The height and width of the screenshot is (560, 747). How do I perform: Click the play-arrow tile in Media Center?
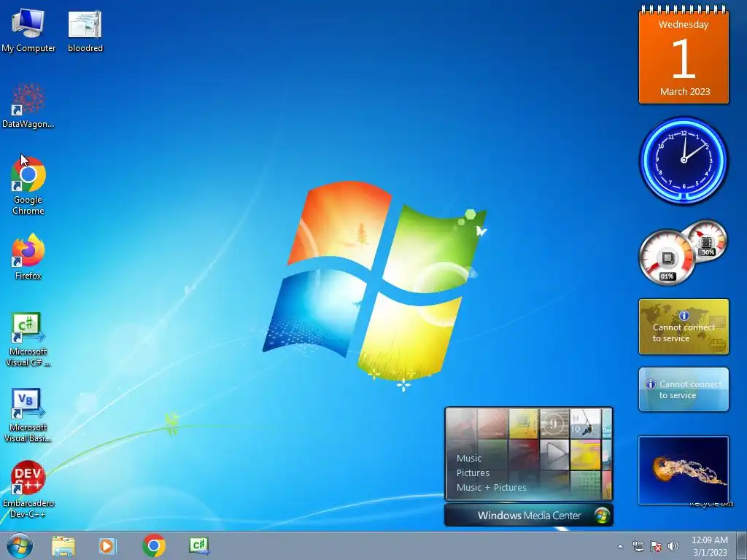tap(554, 454)
